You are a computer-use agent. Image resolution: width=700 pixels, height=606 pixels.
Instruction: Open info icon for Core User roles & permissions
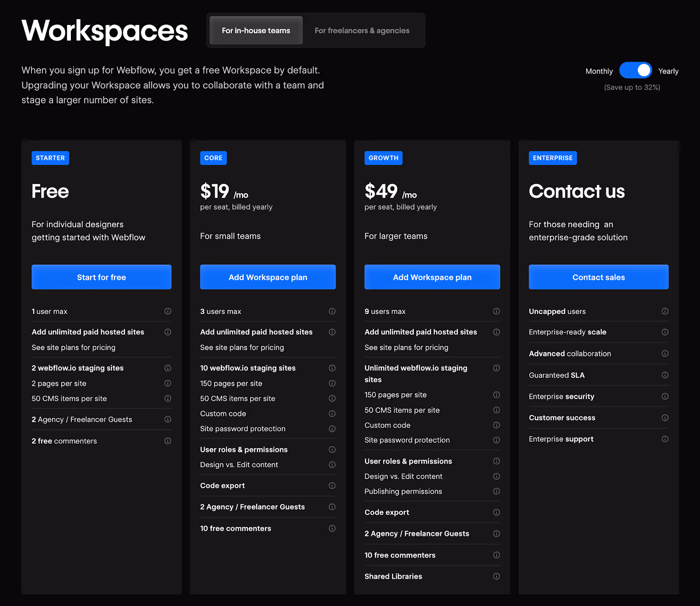click(332, 450)
